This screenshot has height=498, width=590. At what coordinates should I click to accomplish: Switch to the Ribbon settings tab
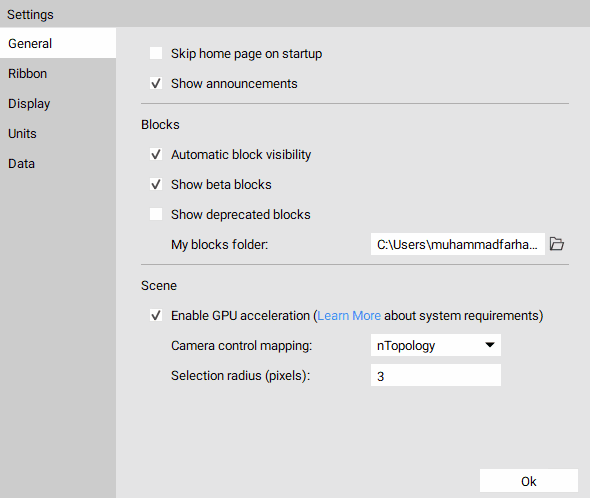[x=58, y=73]
